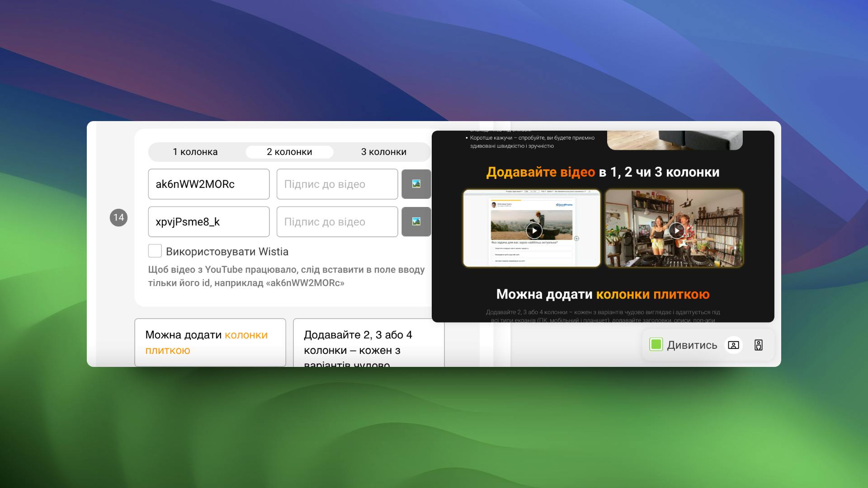Click the Дивитись label text
Image resolution: width=868 pixels, height=488 pixels.
pos(692,345)
